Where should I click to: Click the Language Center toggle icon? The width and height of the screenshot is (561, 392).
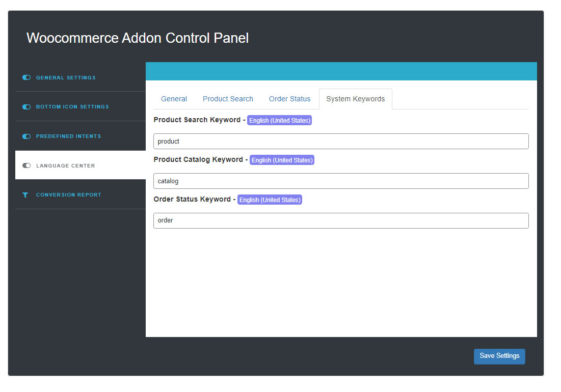pos(26,165)
